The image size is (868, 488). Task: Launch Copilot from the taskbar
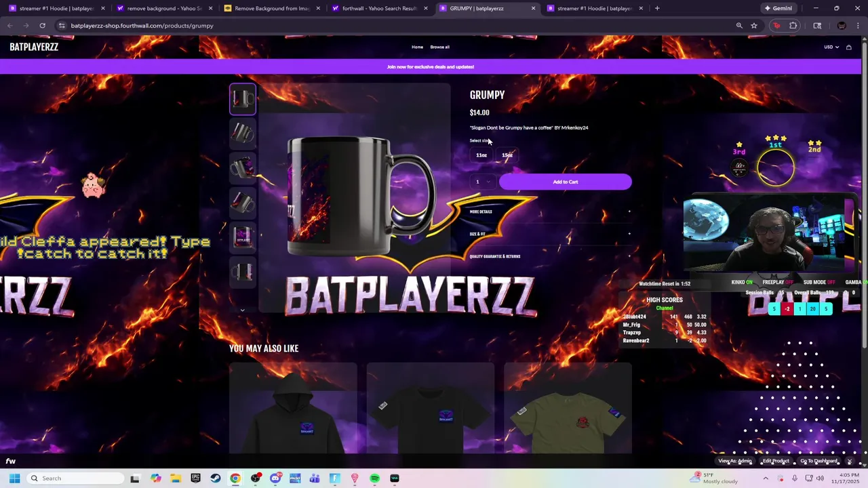click(x=156, y=479)
